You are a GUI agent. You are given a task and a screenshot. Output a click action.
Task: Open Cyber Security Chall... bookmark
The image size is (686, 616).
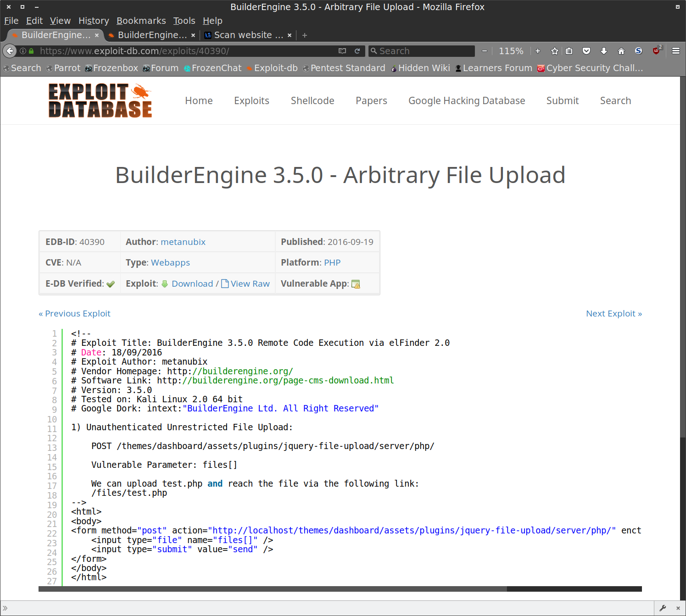[x=590, y=68]
